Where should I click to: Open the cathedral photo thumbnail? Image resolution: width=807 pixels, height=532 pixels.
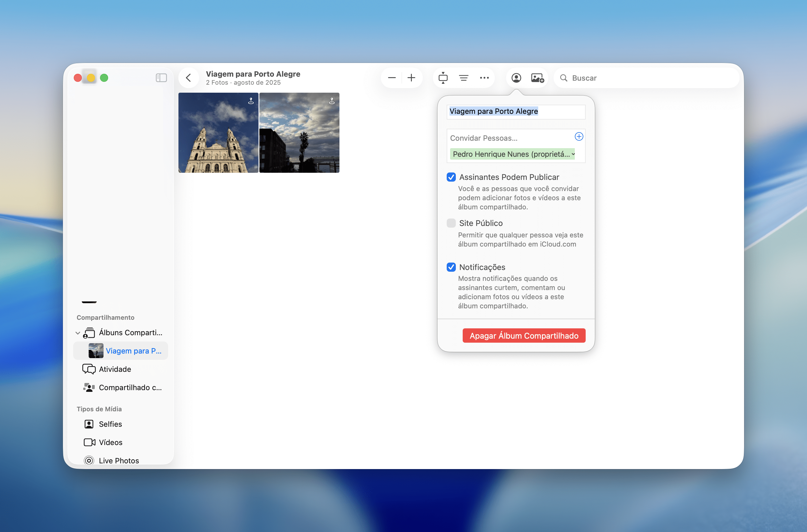click(x=218, y=132)
